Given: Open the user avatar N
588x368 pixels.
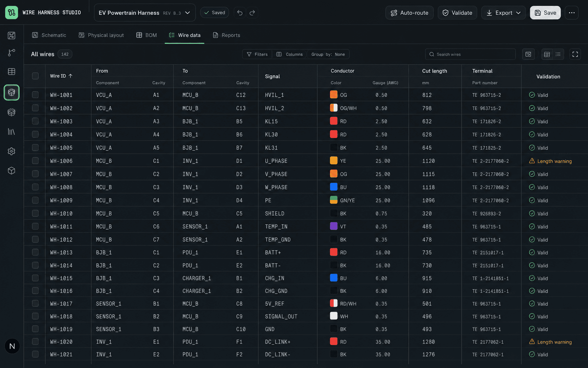Looking at the screenshot, I should [12, 346].
